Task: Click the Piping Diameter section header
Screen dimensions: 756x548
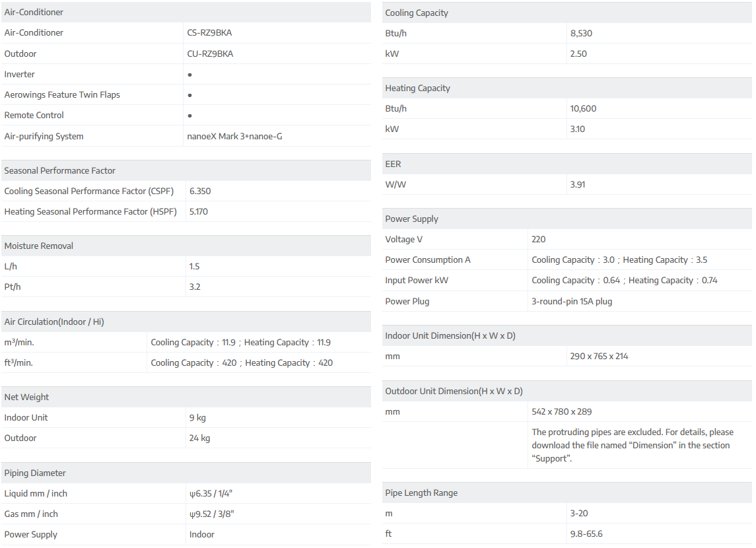Action: coord(35,473)
